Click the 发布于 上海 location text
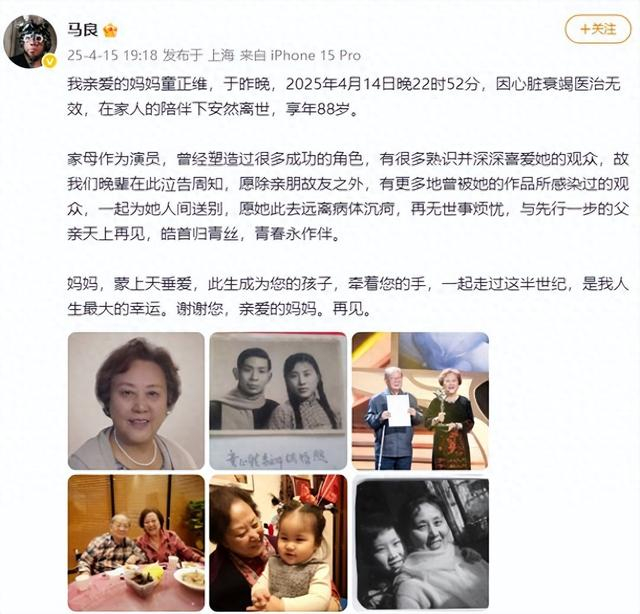640x614 pixels. [198, 55]
